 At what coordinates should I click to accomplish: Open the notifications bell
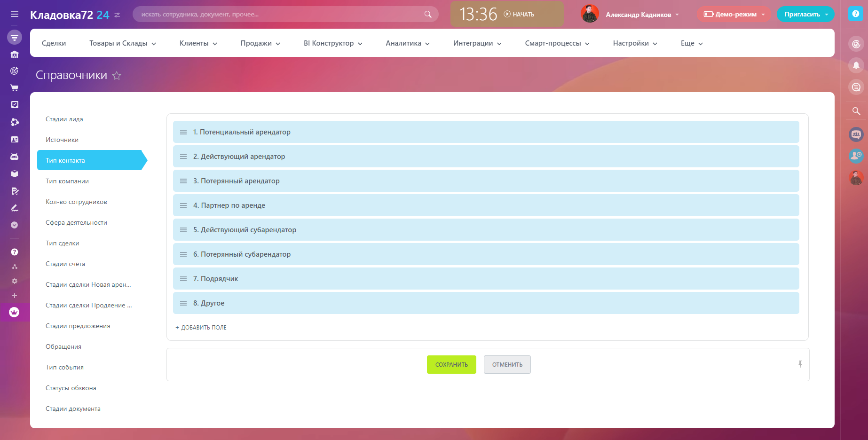(x=856, y=65)
